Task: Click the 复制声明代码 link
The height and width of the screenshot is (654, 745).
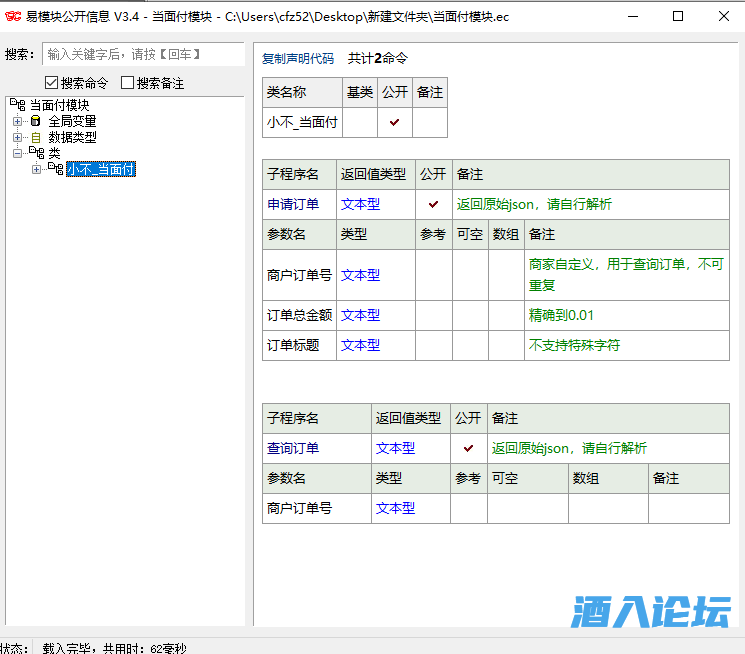Action: [298, 59]
